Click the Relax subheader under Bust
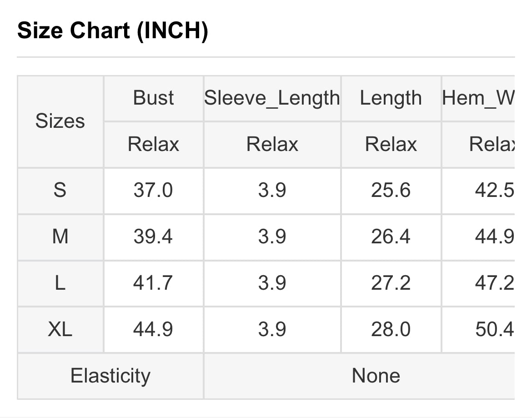This screenshot has width=532, height=418. [x=153, y=144]
